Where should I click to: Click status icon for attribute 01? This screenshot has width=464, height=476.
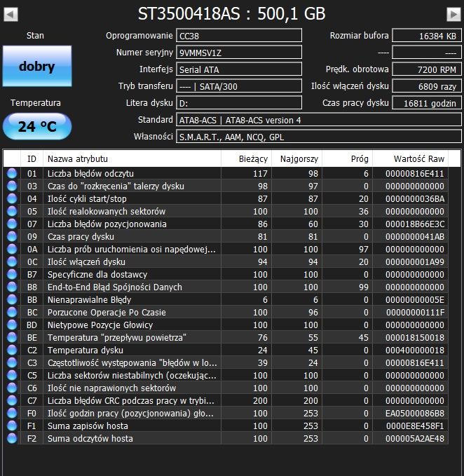click(x=12, y=173)
